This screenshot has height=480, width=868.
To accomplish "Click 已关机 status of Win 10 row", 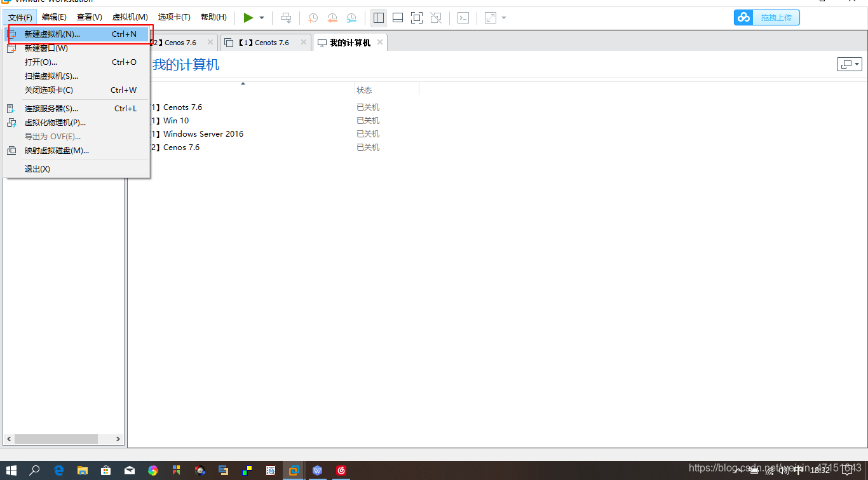I will 368,121.
